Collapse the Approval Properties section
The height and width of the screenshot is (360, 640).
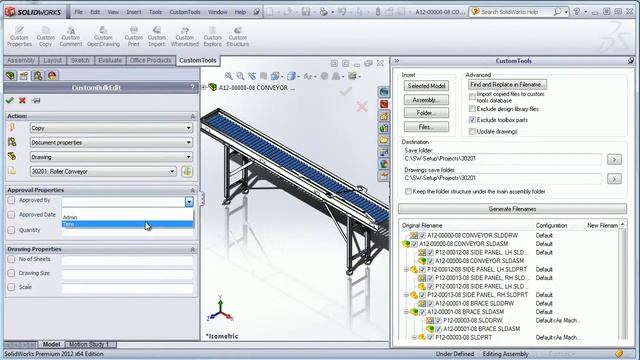pos(193,190)
